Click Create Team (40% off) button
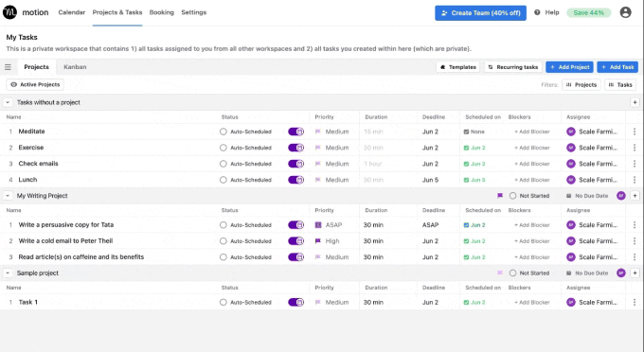 pos(480,12)
